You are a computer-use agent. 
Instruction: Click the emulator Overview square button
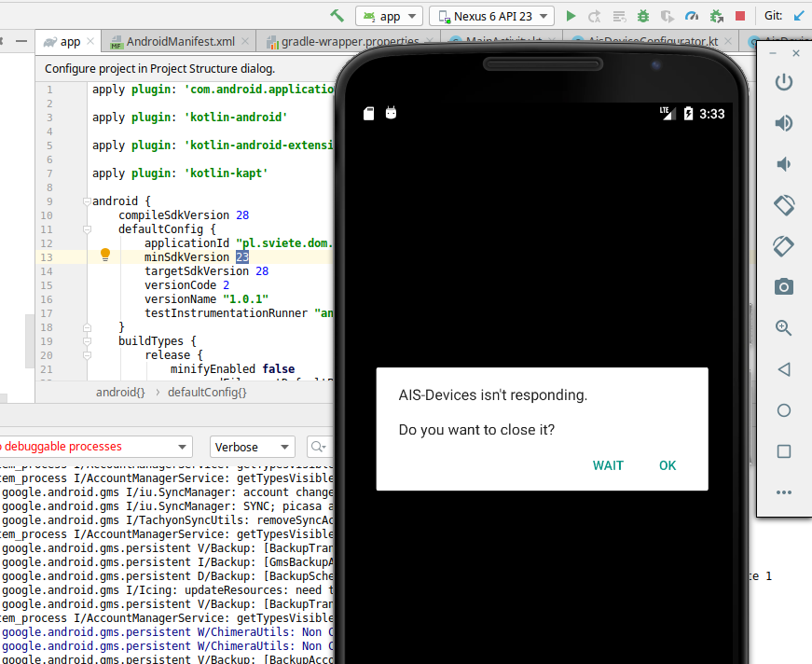pyautogui.click(x=784, y=451)
